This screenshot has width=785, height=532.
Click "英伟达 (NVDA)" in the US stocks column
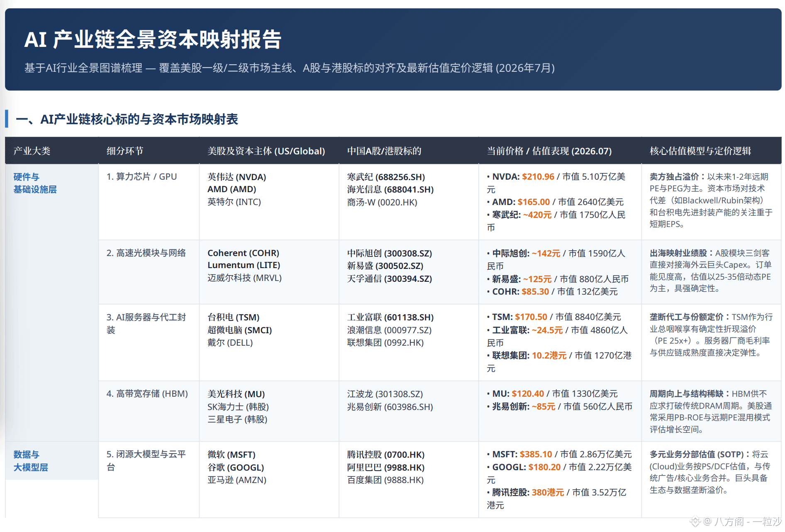(237, 177)
